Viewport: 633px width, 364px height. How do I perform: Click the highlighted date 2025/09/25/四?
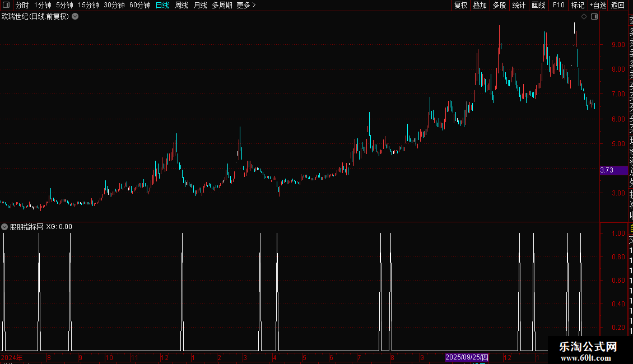point(467,357)
